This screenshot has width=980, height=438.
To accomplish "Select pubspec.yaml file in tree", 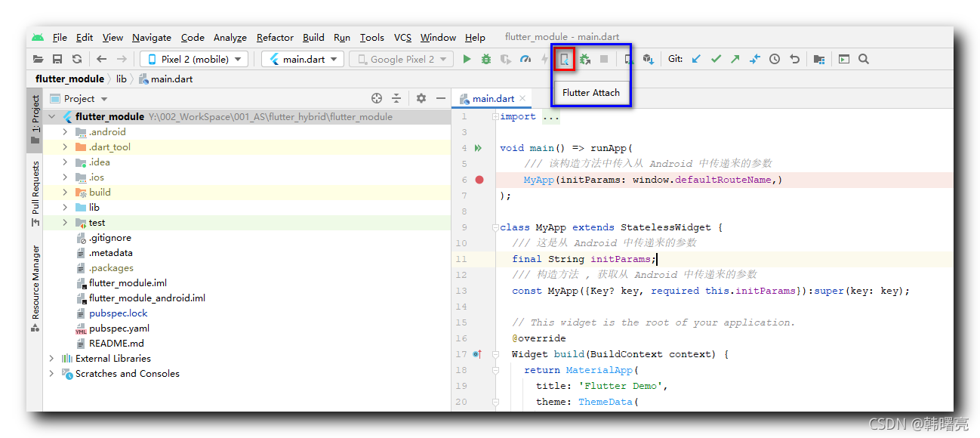I will click(x=119, y=328).
